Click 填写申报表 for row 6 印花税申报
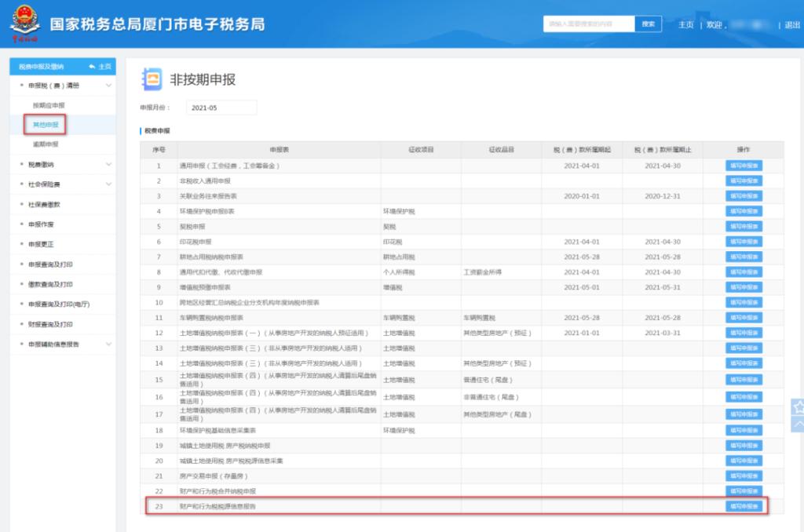This screenshot has height=532, width=804. click(743, 242)
